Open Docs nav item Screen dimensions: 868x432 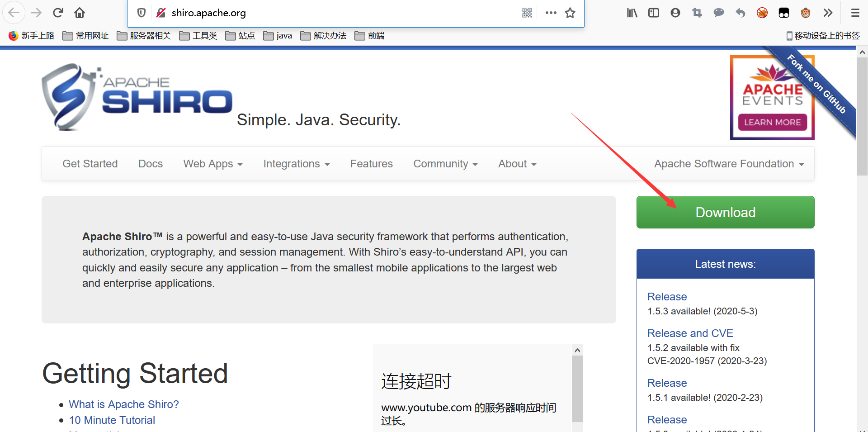[x=151, y=164]
